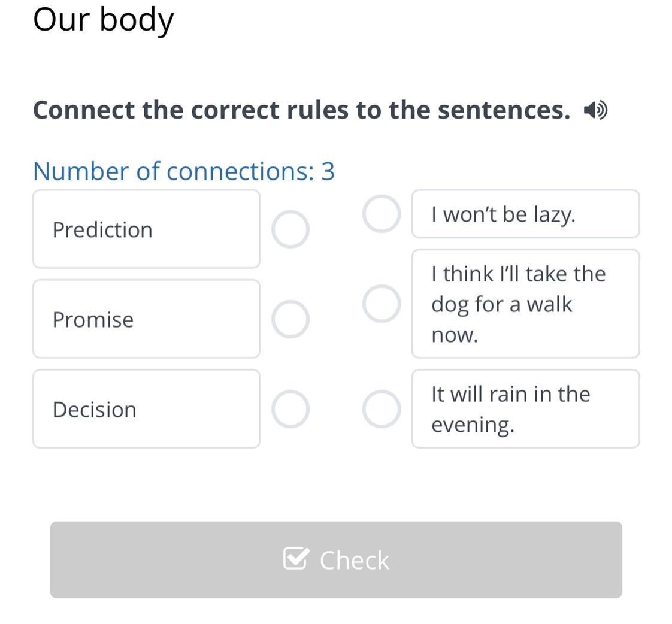This screenshot has width=672, height=624.
Task: Select the connector circle beside Prediction
Action: tap(290, 229)
